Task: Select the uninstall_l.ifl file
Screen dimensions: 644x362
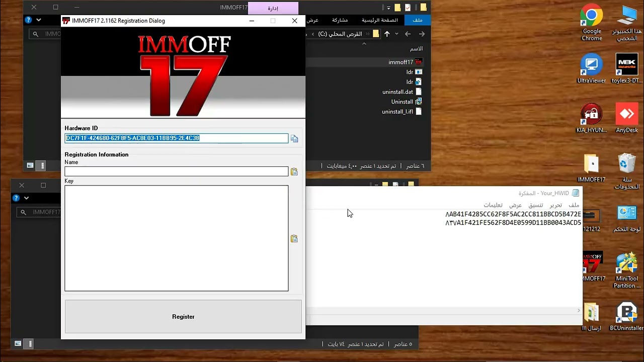Action: coord(401,112)
